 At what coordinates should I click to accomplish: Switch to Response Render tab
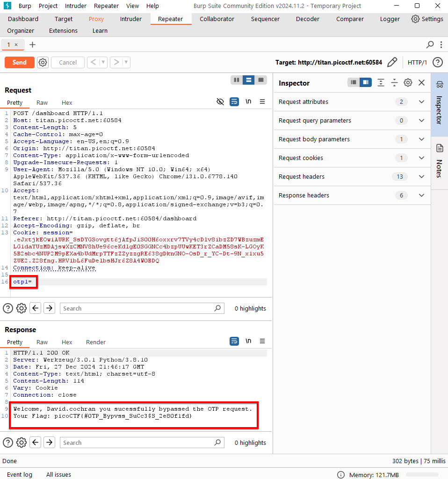95,342
